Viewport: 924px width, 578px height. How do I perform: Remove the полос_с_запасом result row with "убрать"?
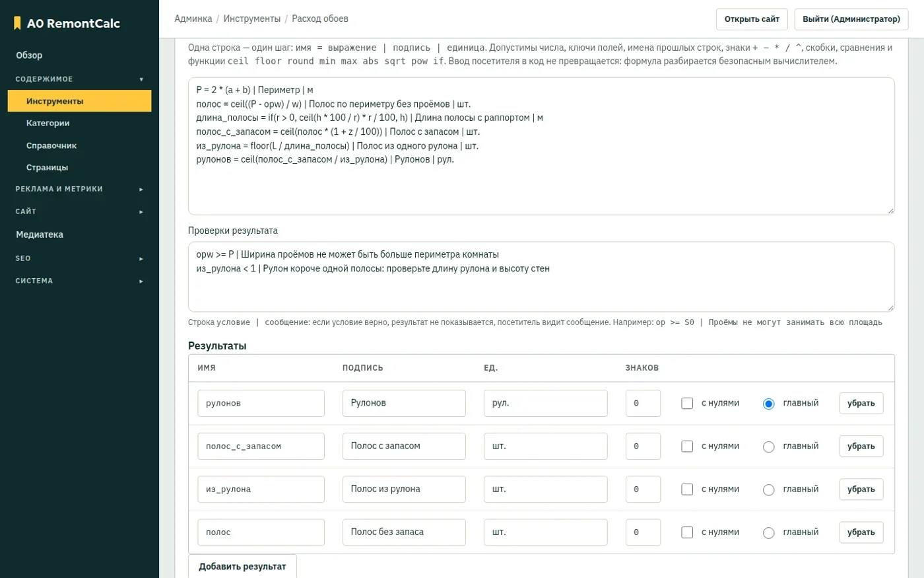click(861, 447)
